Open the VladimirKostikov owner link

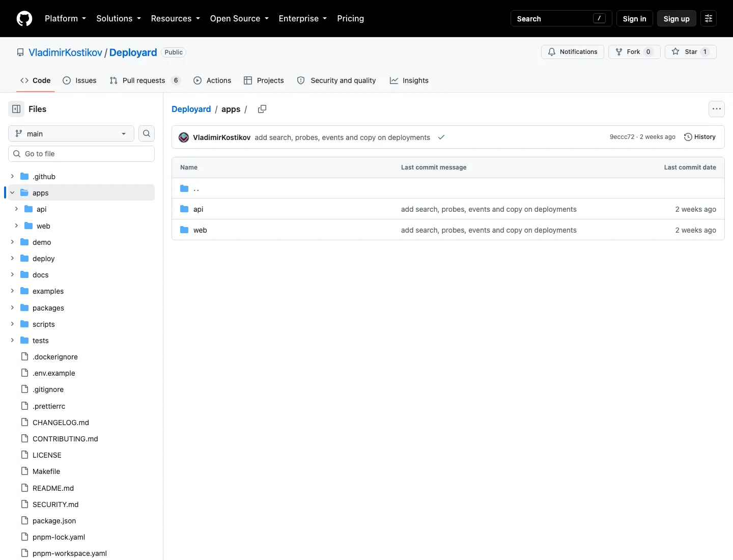click(x=65, y=52)
